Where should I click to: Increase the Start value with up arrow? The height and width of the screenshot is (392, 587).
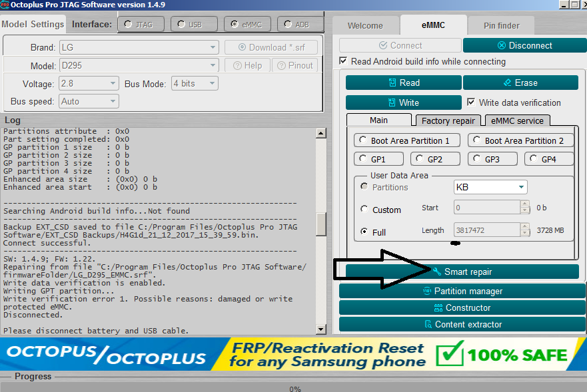click(x=525, y=204)
